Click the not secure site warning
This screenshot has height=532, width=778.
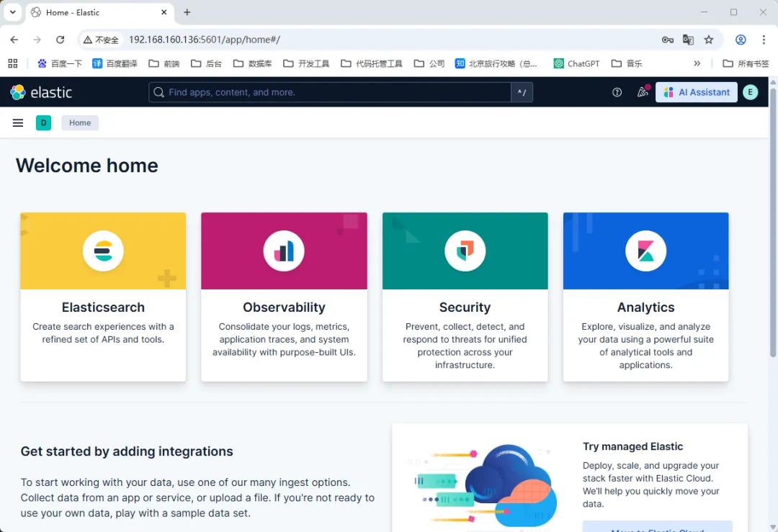tap(102, 40)
